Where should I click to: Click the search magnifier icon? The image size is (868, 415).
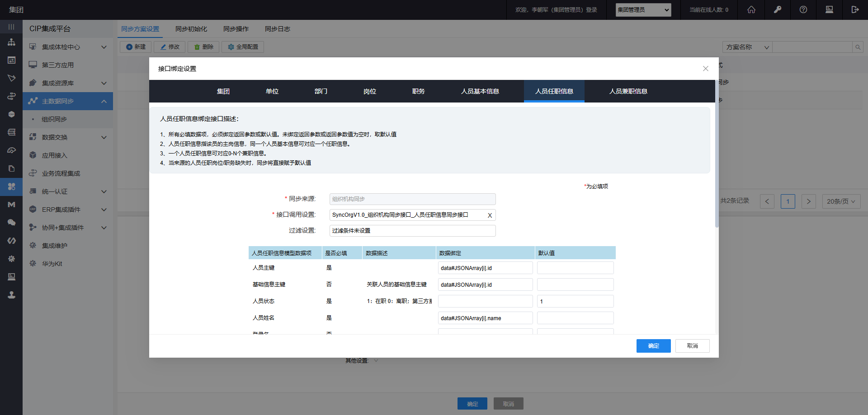click(858, 47)
